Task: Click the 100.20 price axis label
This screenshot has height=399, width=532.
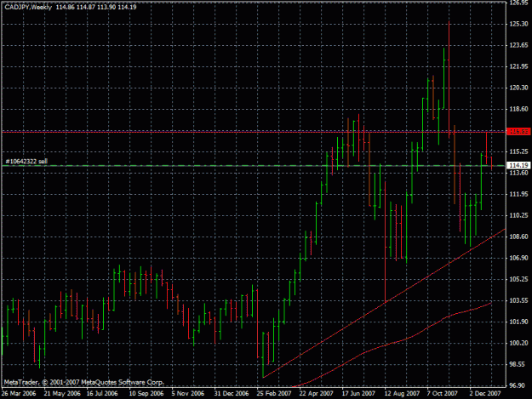Action: point(518,344)
